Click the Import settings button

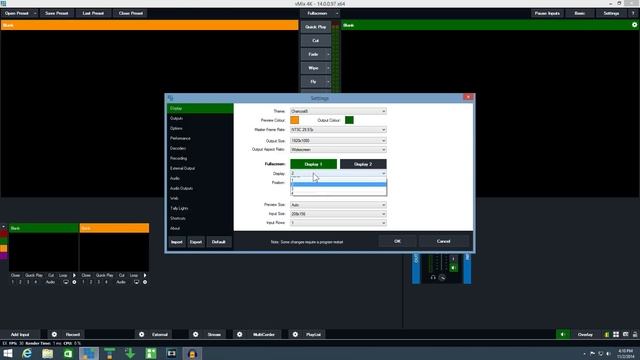(x=177, y=242)
